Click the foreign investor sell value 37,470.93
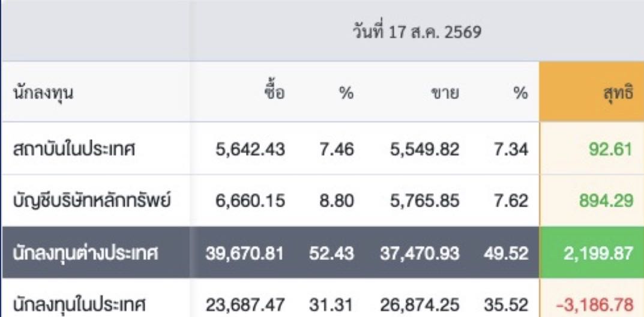Image resolution: width=644 pixels, height=317 pixels. (420, 253)
